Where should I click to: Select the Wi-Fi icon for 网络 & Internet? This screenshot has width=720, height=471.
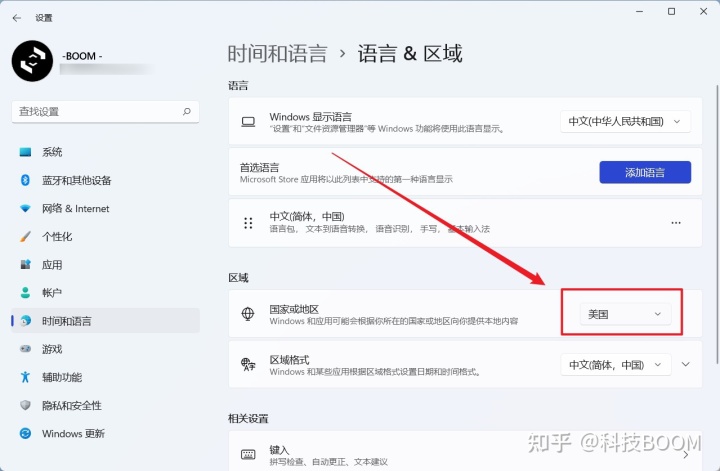[25, 208]
